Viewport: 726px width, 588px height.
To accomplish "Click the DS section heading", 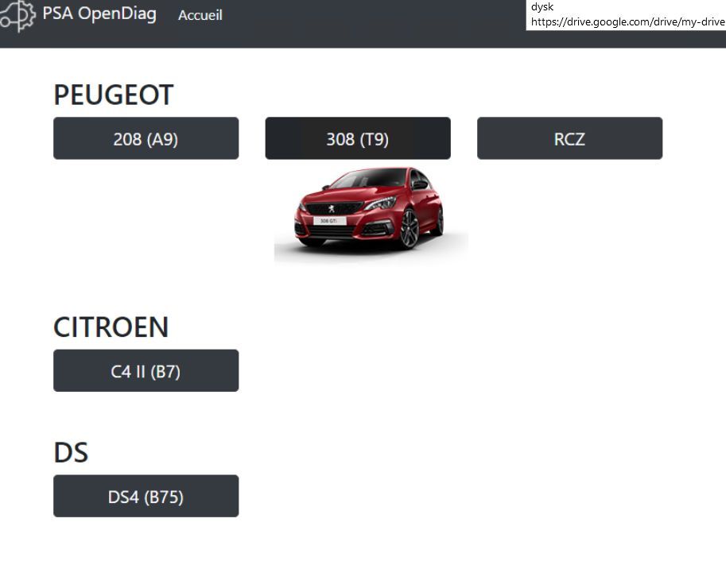I will click(71, 452).
